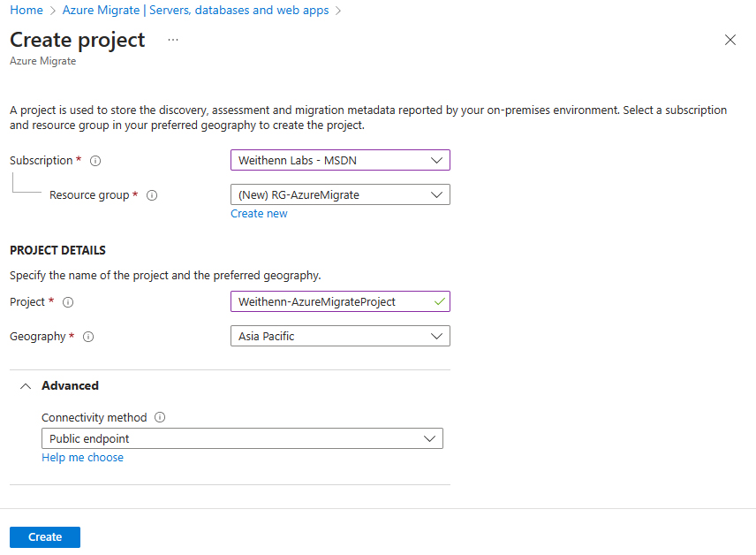This screenshot has width=756, height=555.
Task: Click the Create new link
Action: point(259,214)
